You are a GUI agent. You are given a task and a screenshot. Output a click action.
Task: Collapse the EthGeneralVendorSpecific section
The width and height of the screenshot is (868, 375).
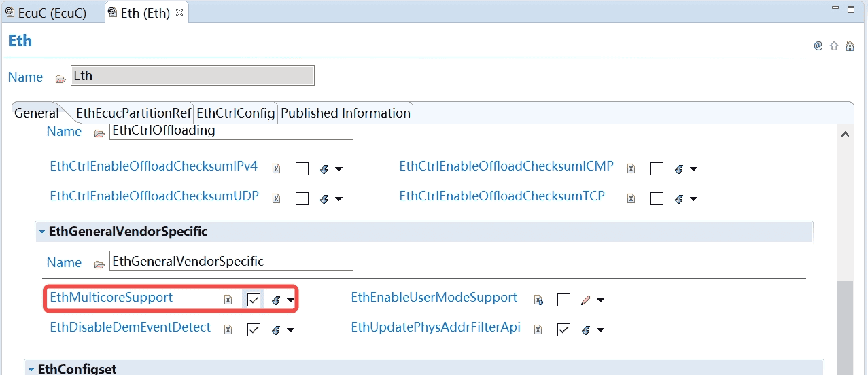point(42,232)
